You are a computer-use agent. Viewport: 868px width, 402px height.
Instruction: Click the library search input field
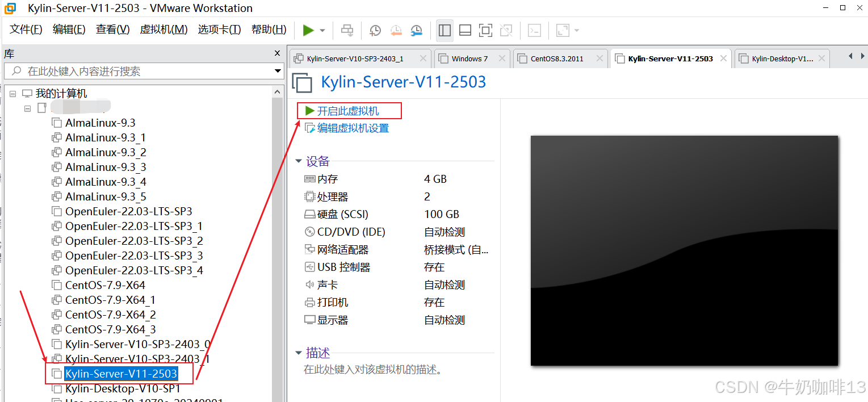pos(139,71)
